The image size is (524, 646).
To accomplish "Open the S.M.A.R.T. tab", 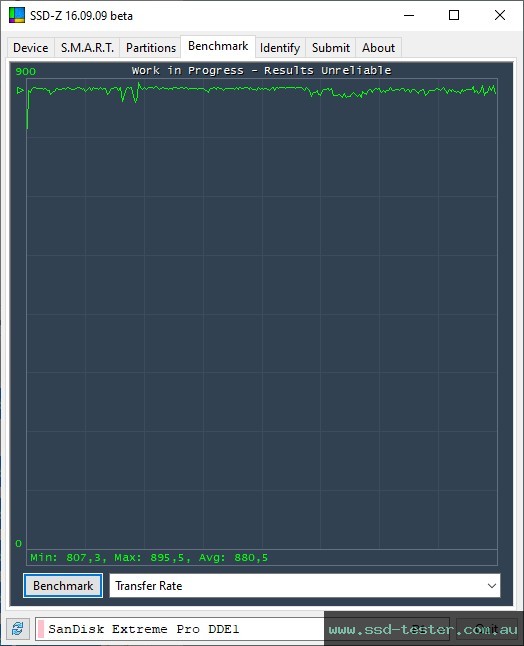I will pos(87,48).
